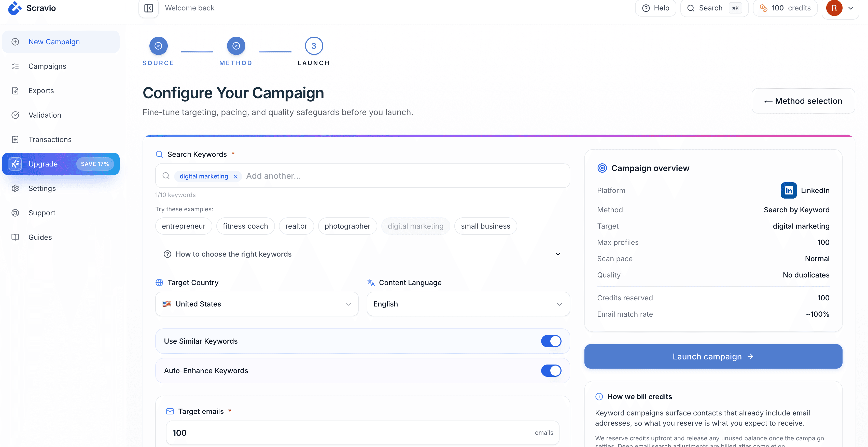The image size is (868, 447).
Task: Click the ~100% email match rate value
Action: coord(817,314)
